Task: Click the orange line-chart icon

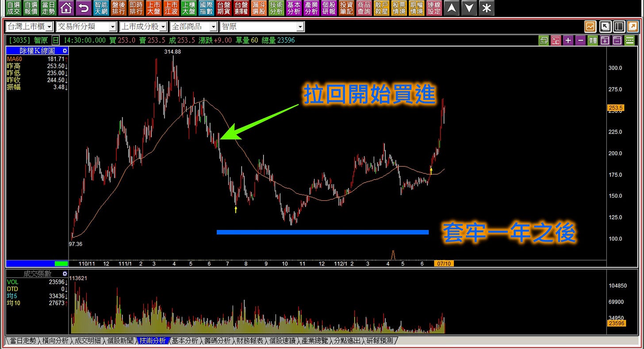Action: point(590,27)
